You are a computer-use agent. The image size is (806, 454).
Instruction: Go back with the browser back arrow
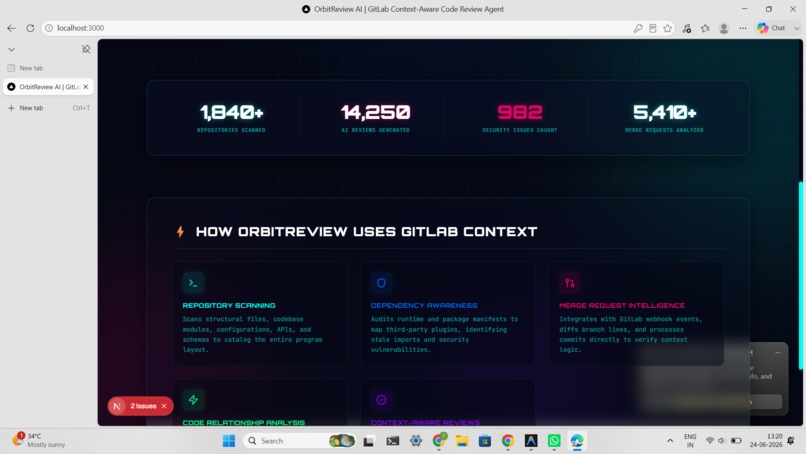coord(11,28)
